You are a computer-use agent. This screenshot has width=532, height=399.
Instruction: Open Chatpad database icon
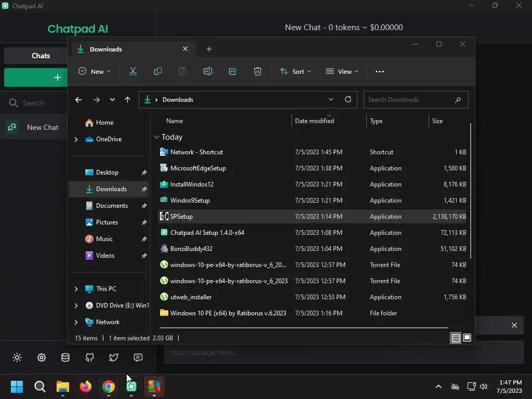click(65, 357)
